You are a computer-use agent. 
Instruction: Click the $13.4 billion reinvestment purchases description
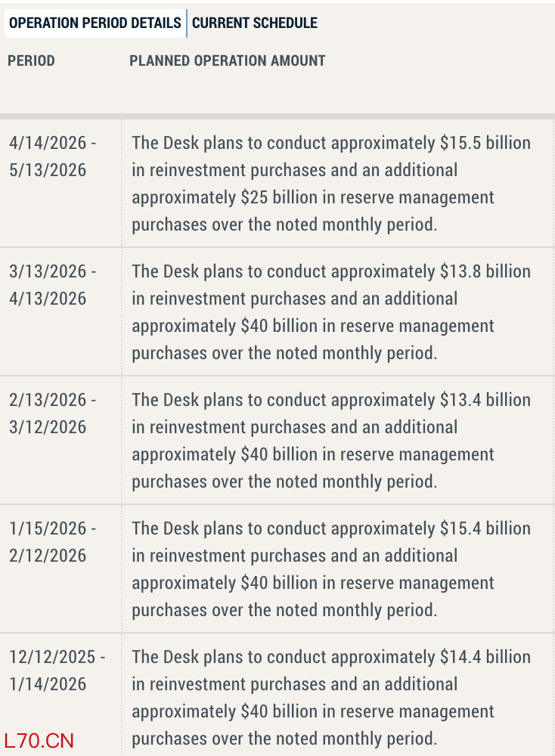(x=331, y=441)
